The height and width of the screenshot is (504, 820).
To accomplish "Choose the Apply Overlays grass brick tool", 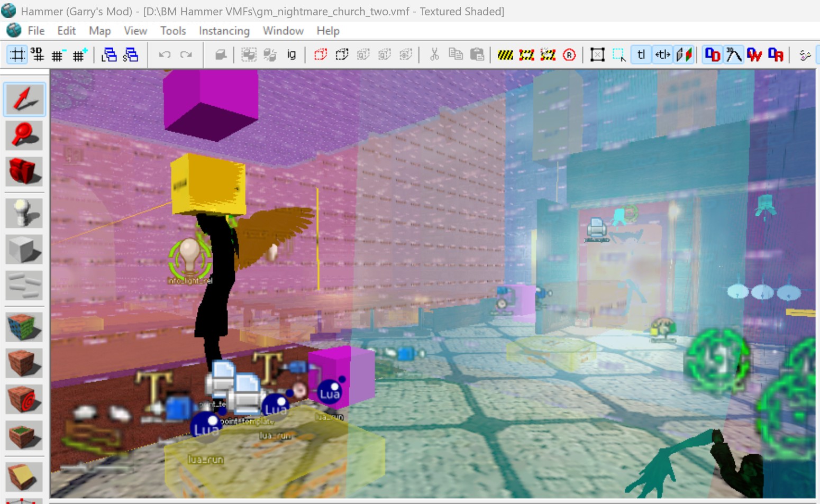I will [x=24, y=436].
